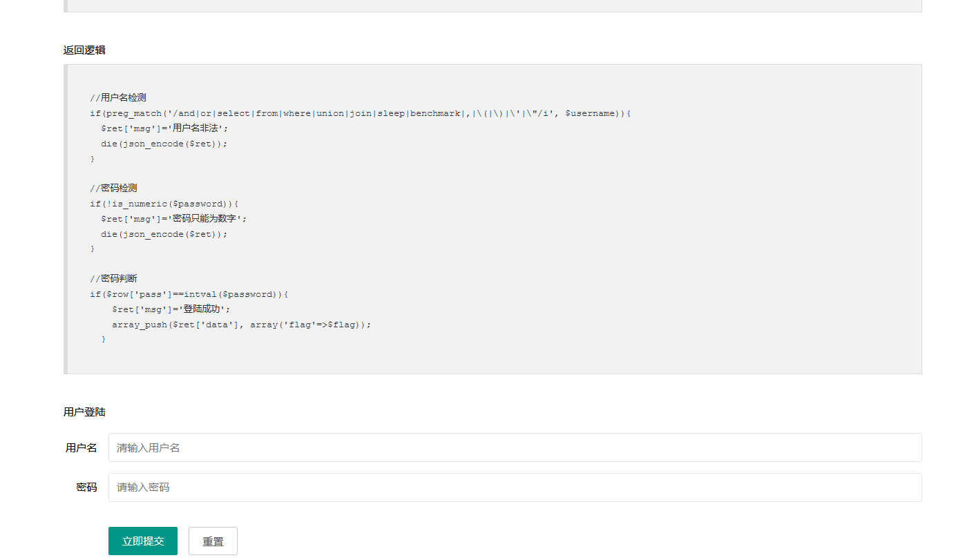Click the 用户名 field label
Viewport: 963px width, 560px height.
tap(81, 447)
